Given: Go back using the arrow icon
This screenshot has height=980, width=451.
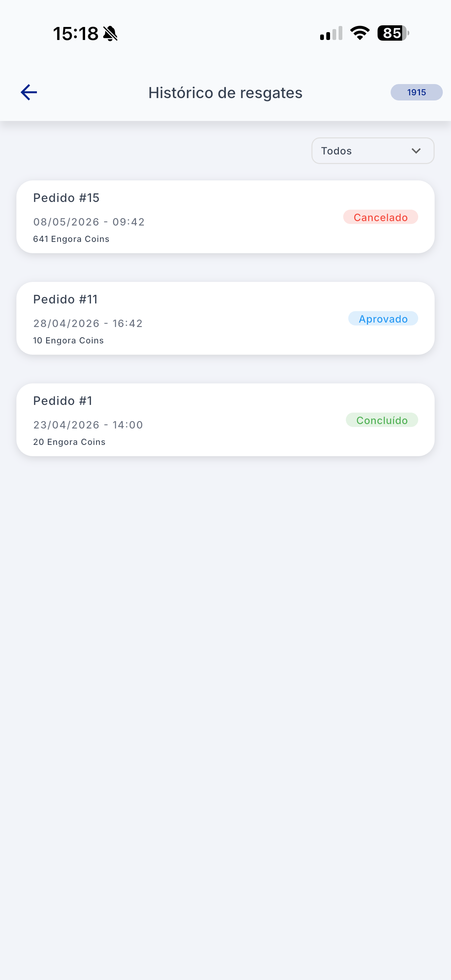Looking at the screenshot, I should [28, 93].
